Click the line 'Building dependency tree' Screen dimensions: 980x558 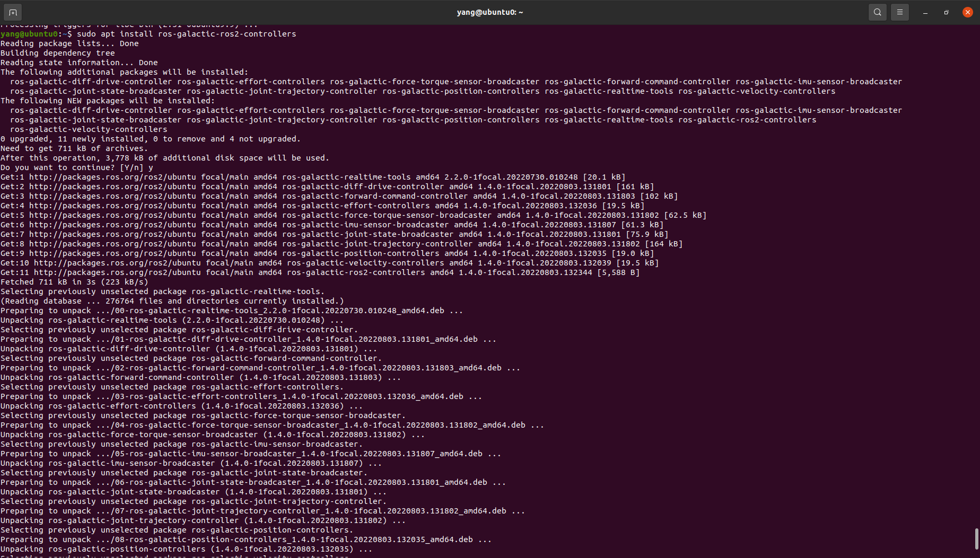click(x=58, y=53)
